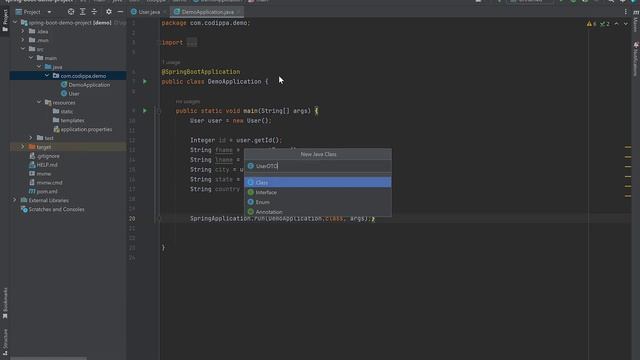Expand the target folder
Image resolution: width=640 pixels, height=360 pixels.
(23, 147)
